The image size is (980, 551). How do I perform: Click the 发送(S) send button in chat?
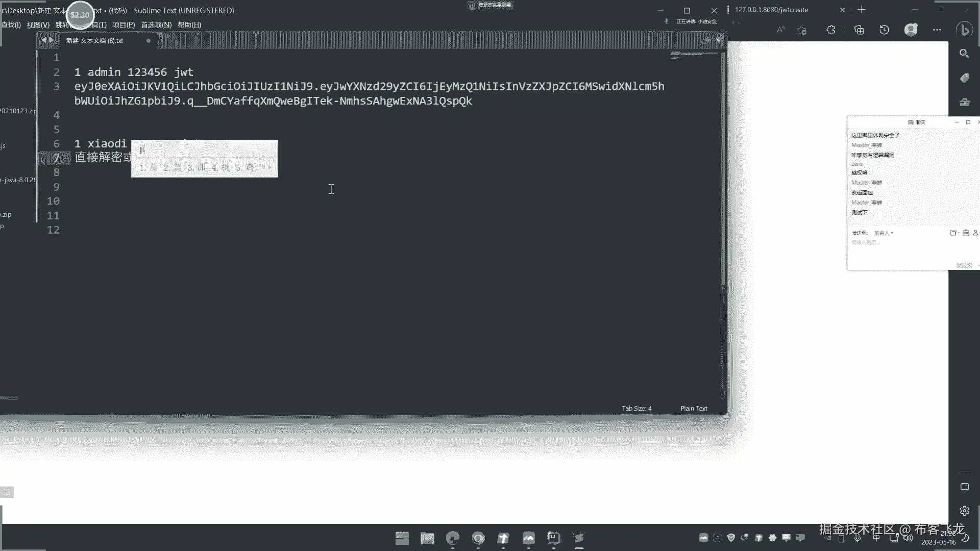tap(964, 265)
